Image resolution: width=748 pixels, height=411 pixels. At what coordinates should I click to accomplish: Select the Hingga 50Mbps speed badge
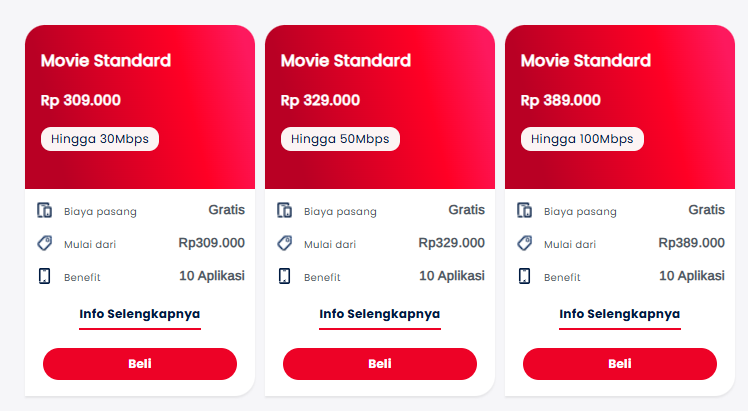click(x=340, y=139)
